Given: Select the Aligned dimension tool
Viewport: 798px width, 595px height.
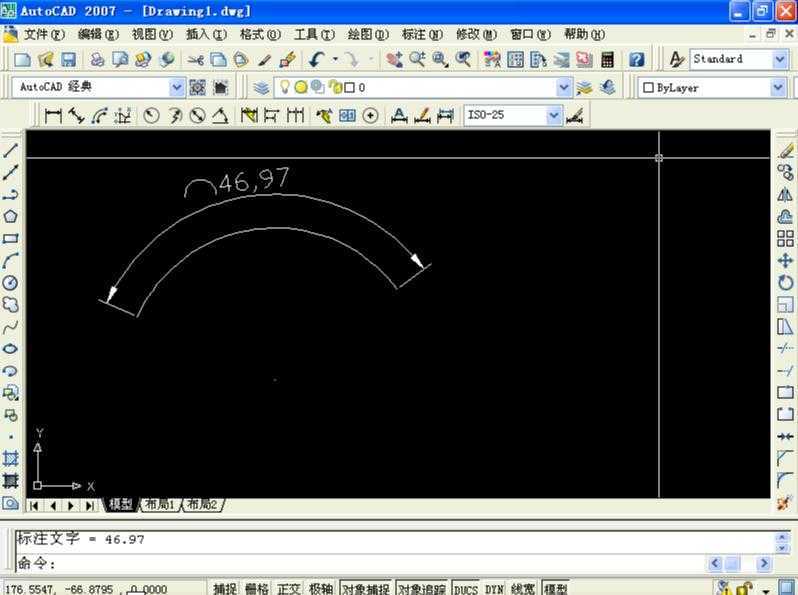Looking at the screenshot, I should [x=76, y=116].
